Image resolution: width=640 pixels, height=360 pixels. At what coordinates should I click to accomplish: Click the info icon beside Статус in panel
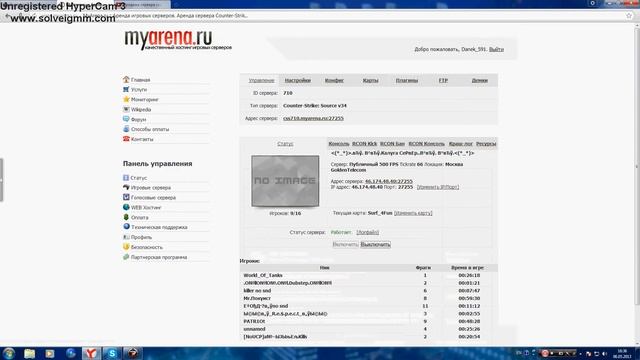(x=126, y=178)
